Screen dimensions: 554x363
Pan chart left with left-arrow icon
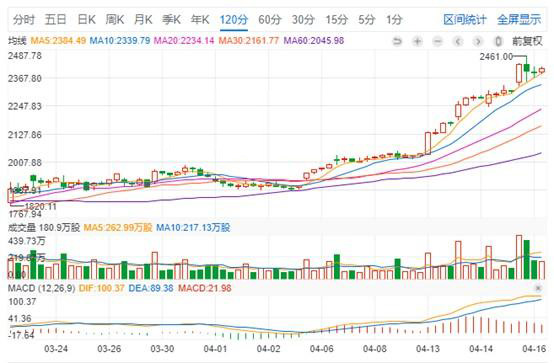458,42
